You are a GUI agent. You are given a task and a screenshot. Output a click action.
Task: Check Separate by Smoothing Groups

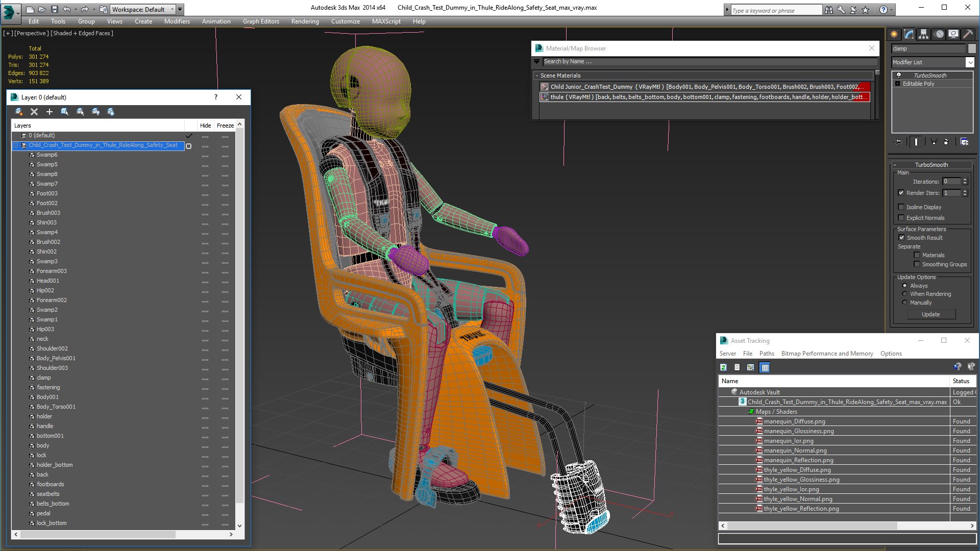[917, 264]
